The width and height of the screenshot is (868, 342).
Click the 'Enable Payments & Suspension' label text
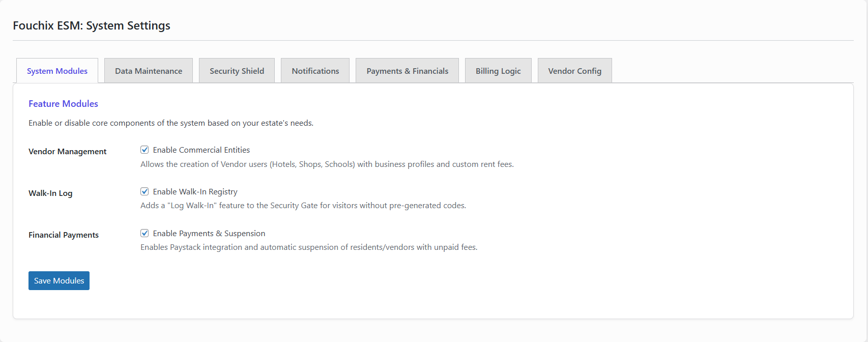209,234
